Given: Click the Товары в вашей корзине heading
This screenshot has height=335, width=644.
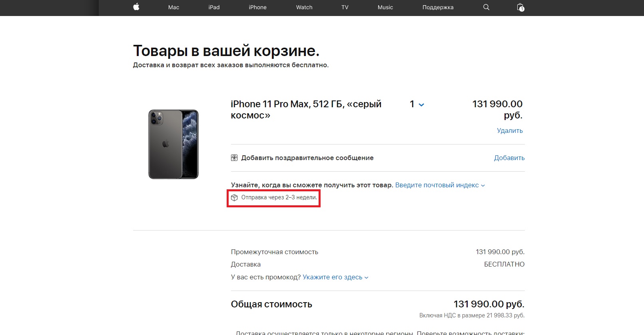Looking at the screenshot, I should click(x=226, y=51).
